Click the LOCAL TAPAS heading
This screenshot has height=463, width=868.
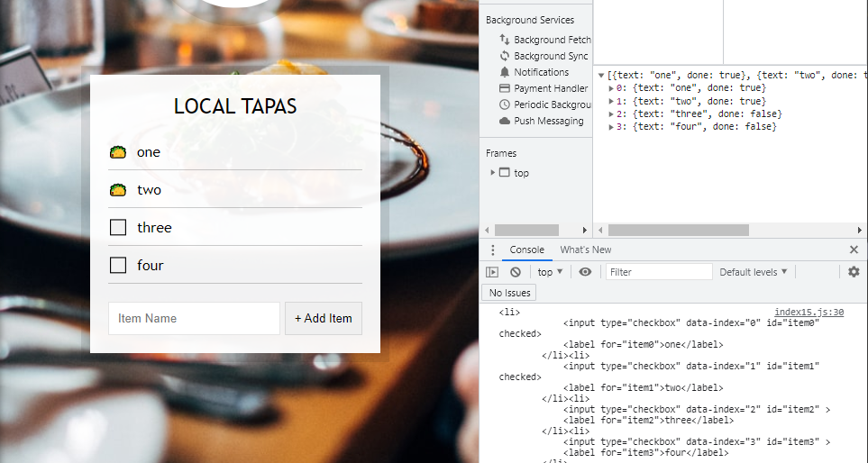coord(235,106)
